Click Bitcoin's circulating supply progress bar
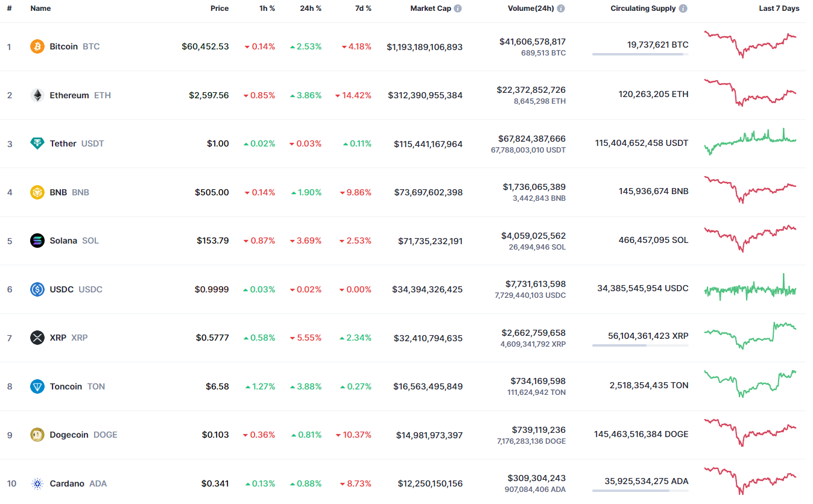Screen dimensions: 813x504 click(640, 54)
